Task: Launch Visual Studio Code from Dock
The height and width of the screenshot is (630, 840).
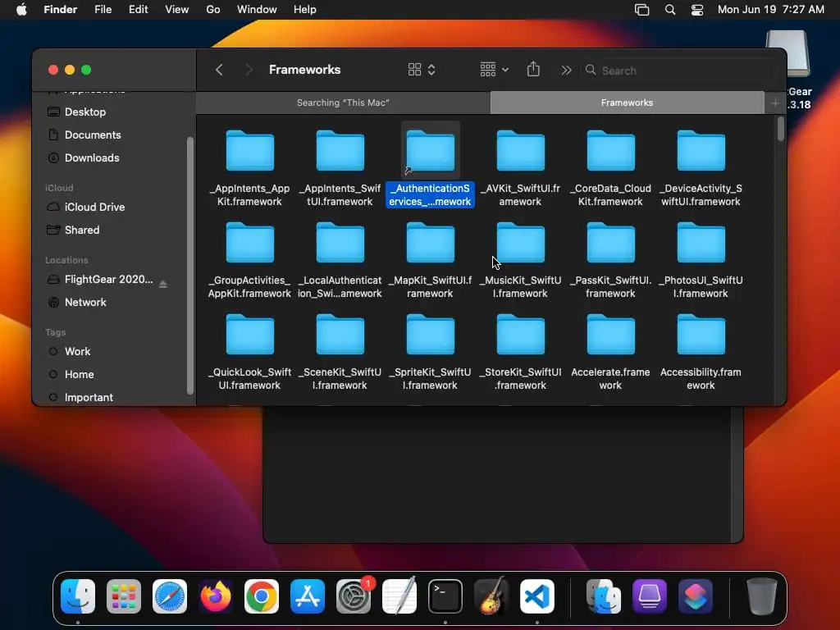Action: pos(537,596)
